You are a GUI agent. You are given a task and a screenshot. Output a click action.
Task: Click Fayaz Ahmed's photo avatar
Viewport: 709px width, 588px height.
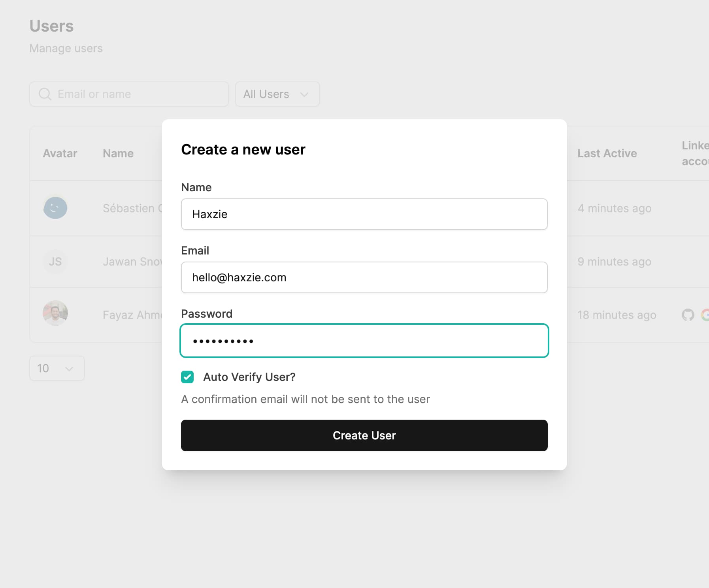(x=55, y=313)
